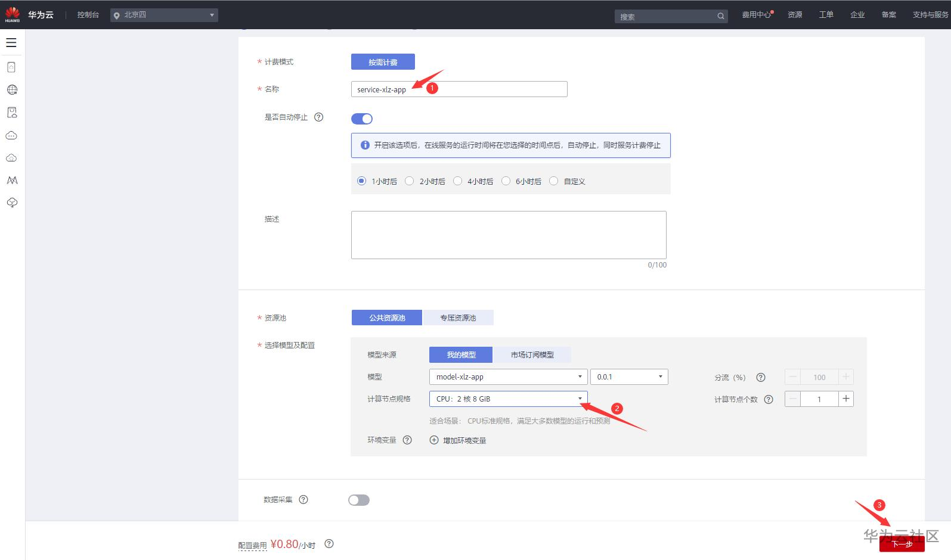This screenshot has width=951, height=560.
Task: Select the 专属资源池 tab
Action: pyautogui.click(x=458, y=318)
